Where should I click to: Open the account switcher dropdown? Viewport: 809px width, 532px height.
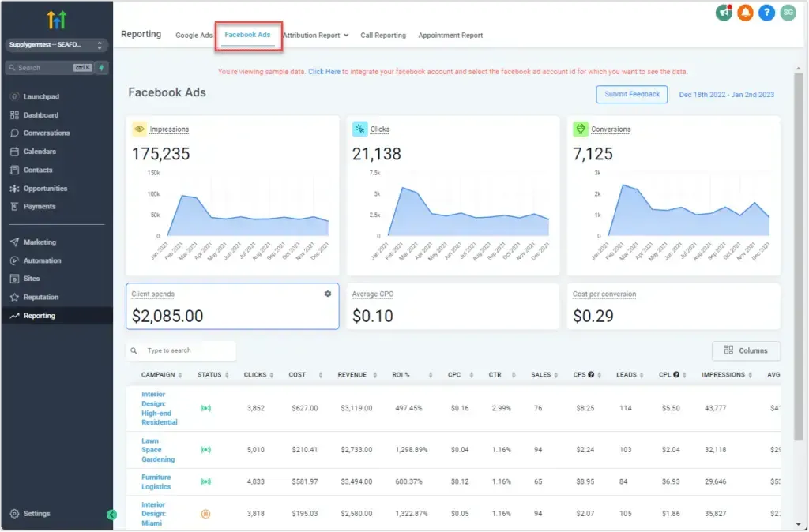point(57,45)
